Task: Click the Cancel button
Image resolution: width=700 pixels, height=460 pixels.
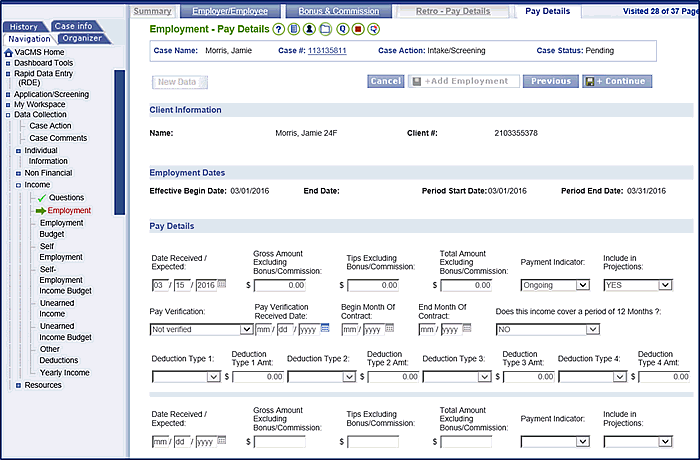Action: pyautogui.click(x=386, y=81)
